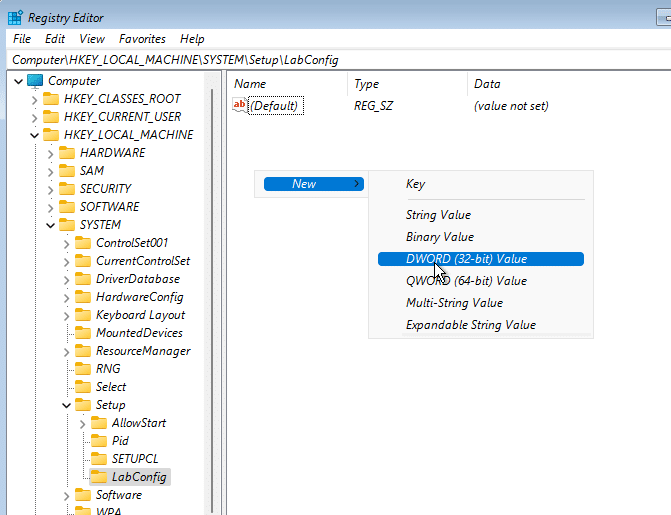Screen dimensions: 671x515
Task: Collapse the Setup key chevron
Action: [x=66, y=405]
